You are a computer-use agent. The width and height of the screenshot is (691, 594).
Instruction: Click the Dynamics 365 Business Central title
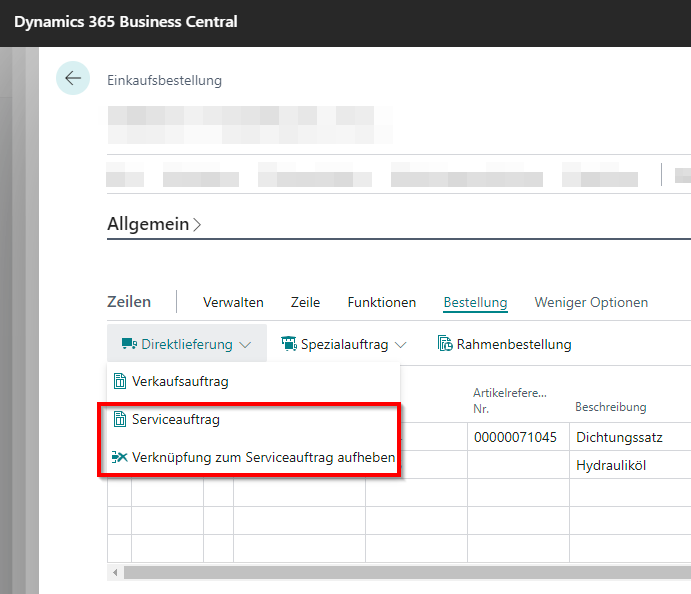tap(126, 22)
